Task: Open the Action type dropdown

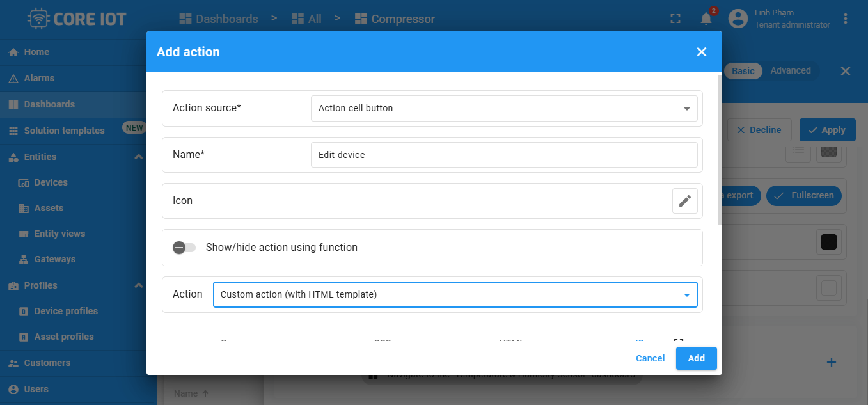Action: click(x=455, y=295)
